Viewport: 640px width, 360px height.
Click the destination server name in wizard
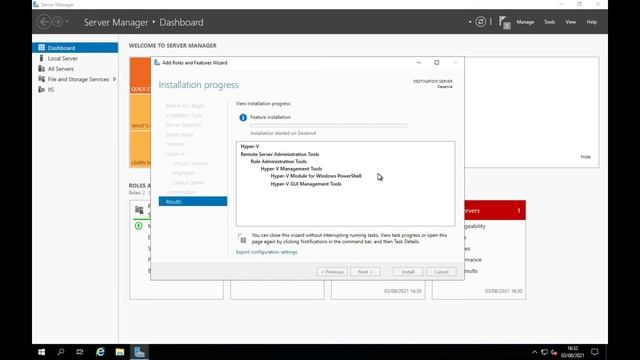444,87
